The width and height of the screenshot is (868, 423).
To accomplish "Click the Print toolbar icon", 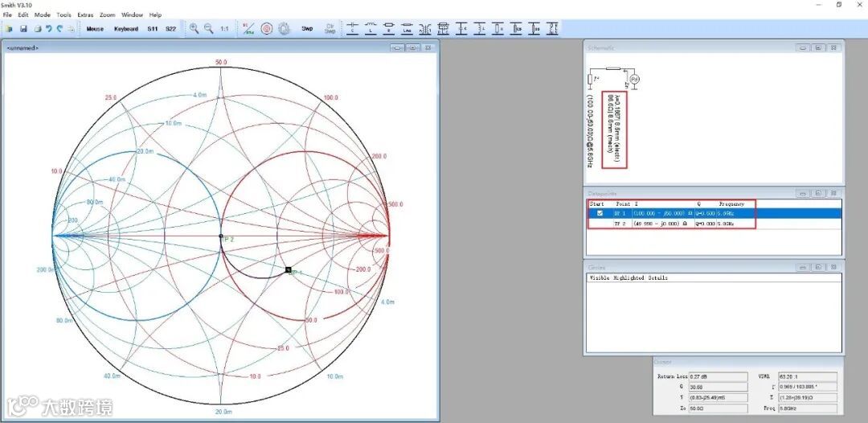I will (39, 29).
